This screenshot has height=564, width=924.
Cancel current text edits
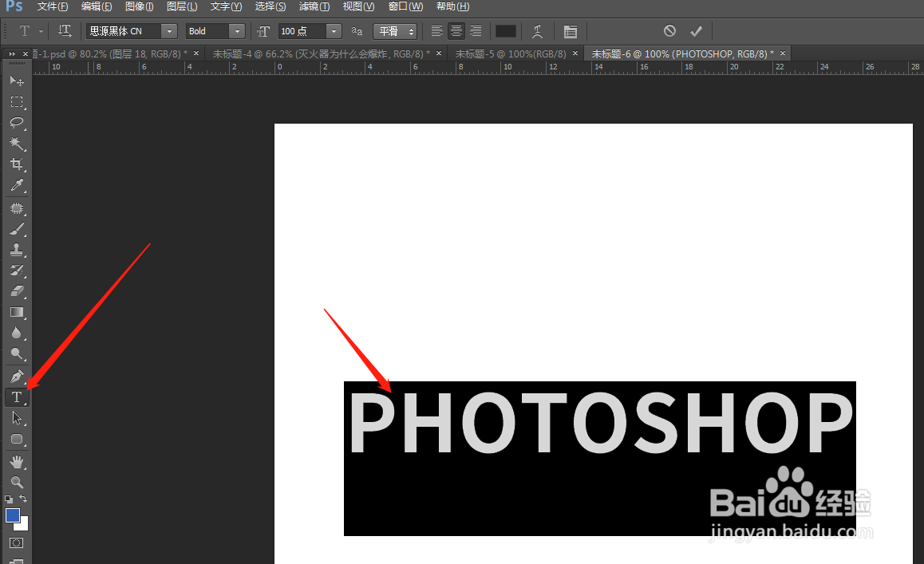pos(669,30)
